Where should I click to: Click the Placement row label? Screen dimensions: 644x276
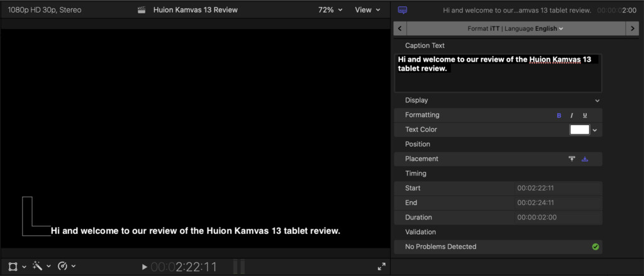click(x=422, y=159)
